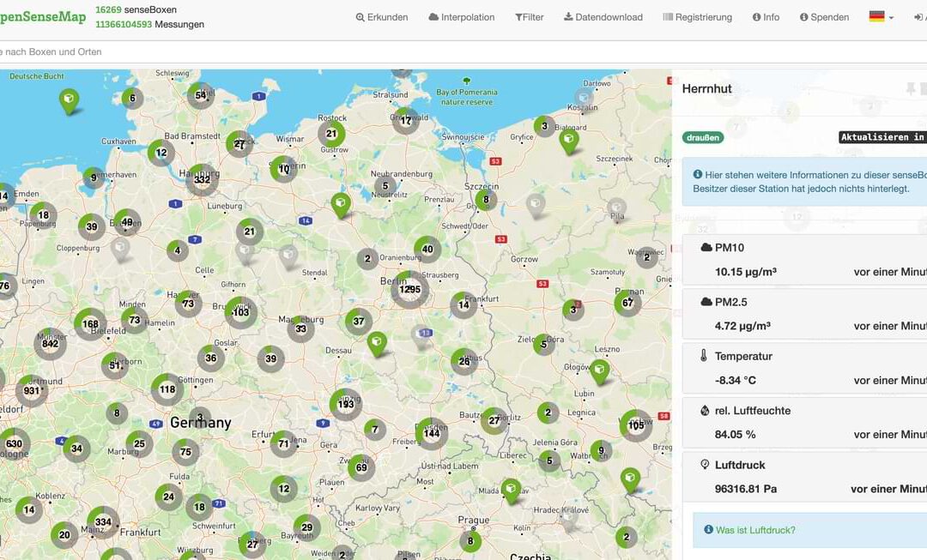Open the Frankfurt Oder cluster of 14 boxes
Image resolution: width=927 pixels, height=560 pixels.
coord(463,304)
